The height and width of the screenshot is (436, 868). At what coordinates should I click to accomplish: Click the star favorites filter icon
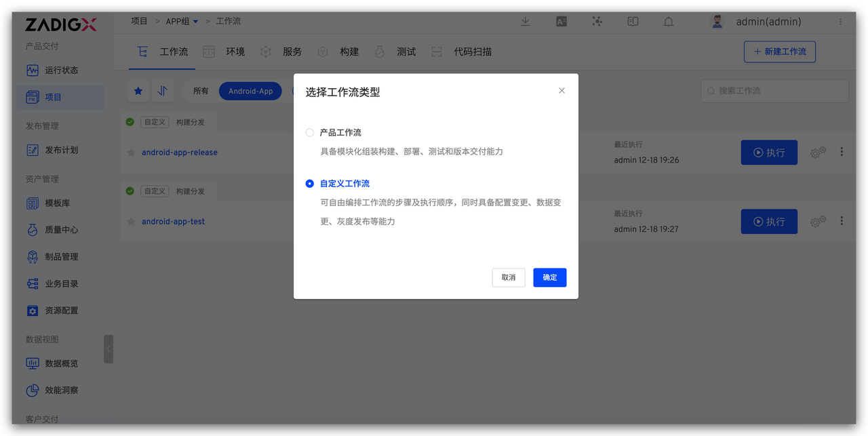pyautogui.click(x=138, y=91)
